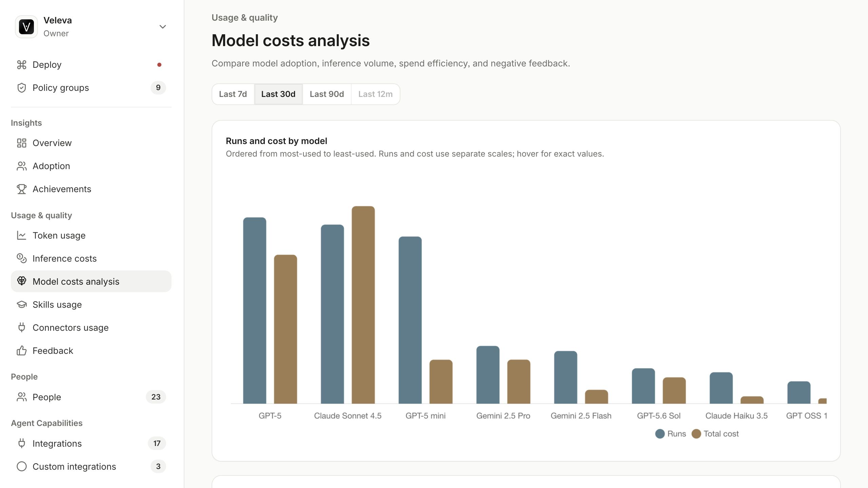Click the Integrations plug icon

coord(22,444)
